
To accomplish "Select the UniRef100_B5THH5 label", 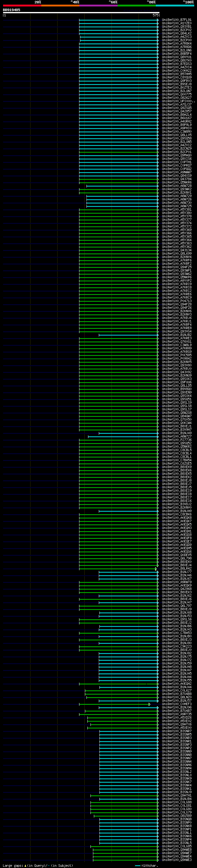I will [176, 74].
